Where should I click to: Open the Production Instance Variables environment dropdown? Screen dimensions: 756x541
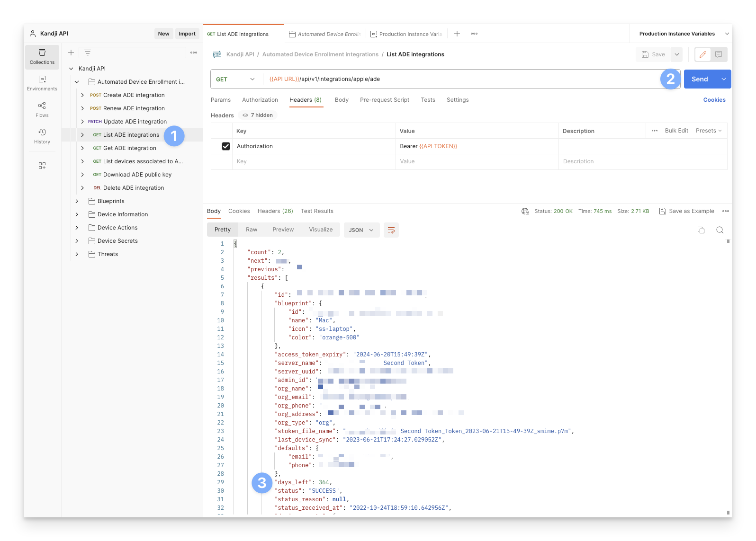click(681, 34)
